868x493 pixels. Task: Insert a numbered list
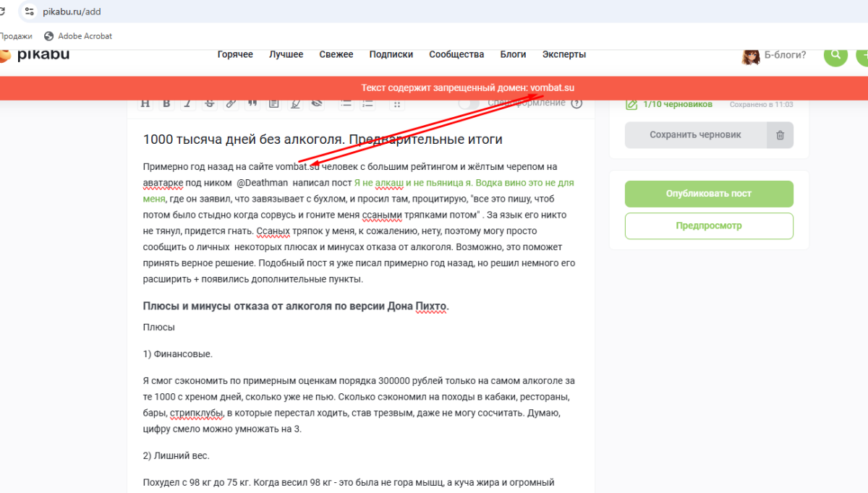point(367,104)
